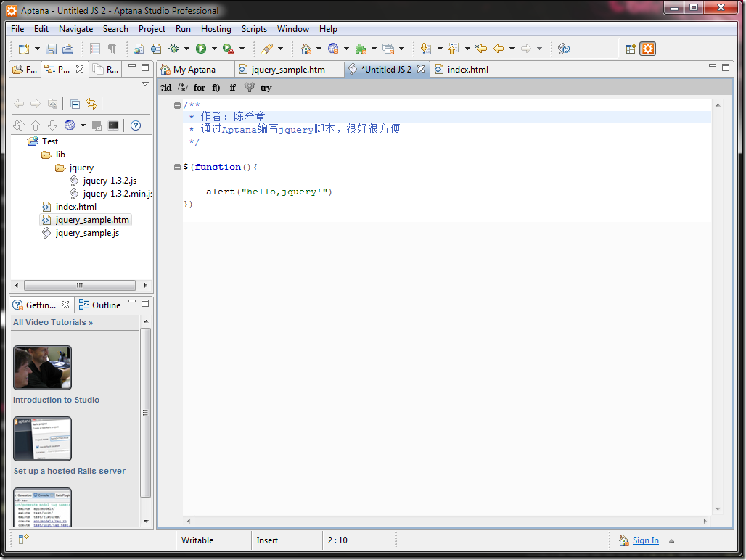This screenshot has width=746, height=560.
Task: Toggle the page lines icon left of the pilcrow
Action: click(x=95, y=49)
